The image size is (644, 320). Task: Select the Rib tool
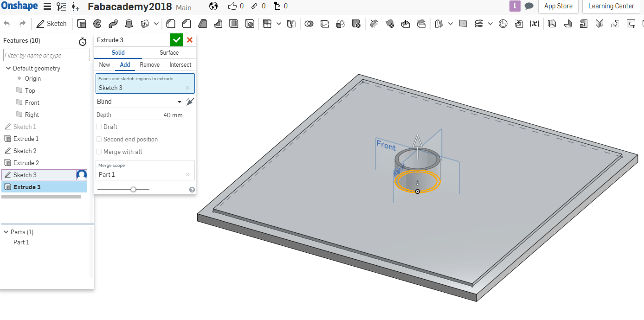(x=218, y=24)
